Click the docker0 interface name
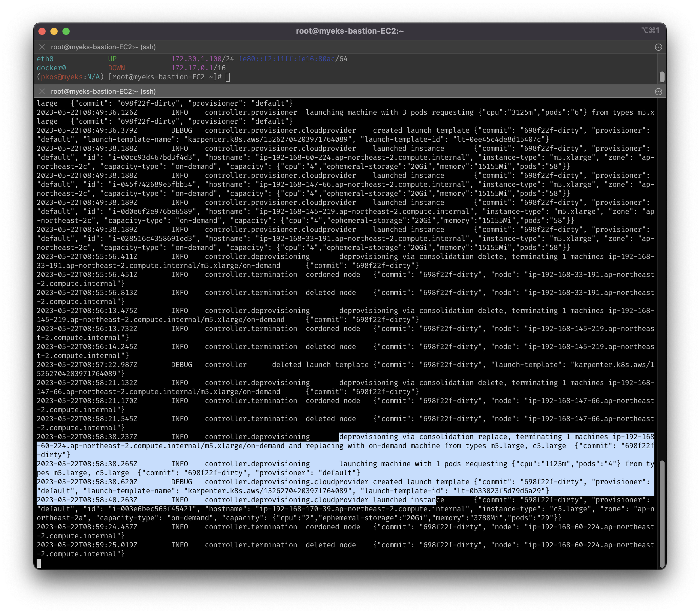Screen dimensions: 700x614 pos(51,68)
